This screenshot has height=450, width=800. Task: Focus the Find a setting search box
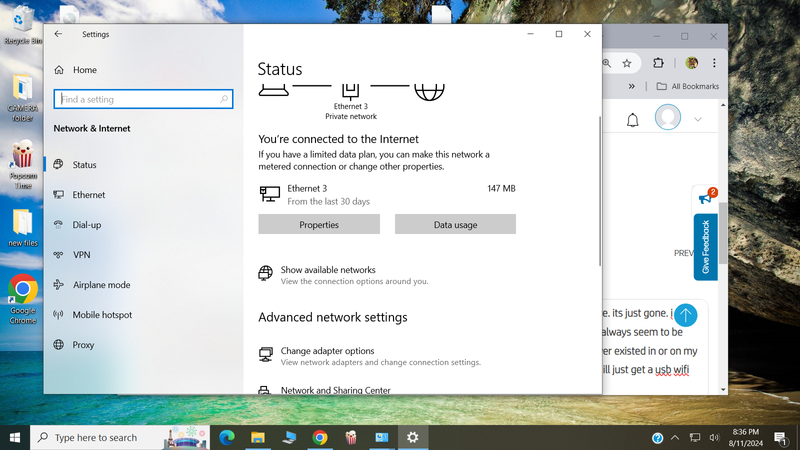point(143,99)
